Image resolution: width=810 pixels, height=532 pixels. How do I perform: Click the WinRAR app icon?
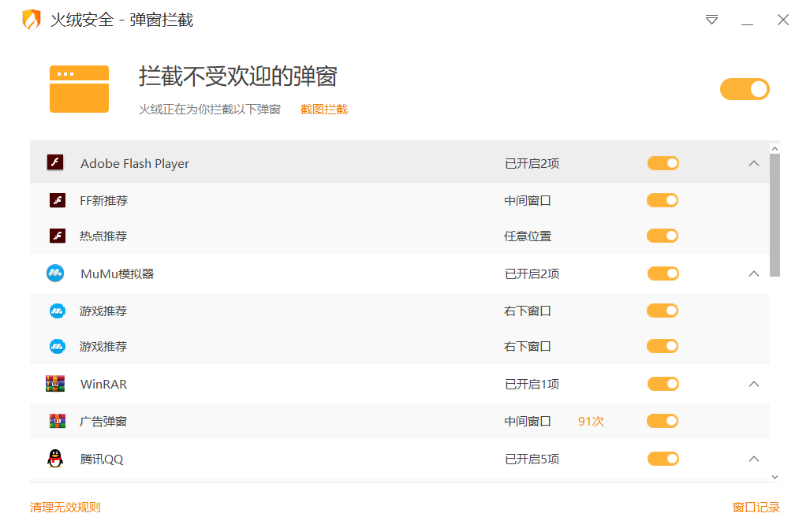(55, 383)
